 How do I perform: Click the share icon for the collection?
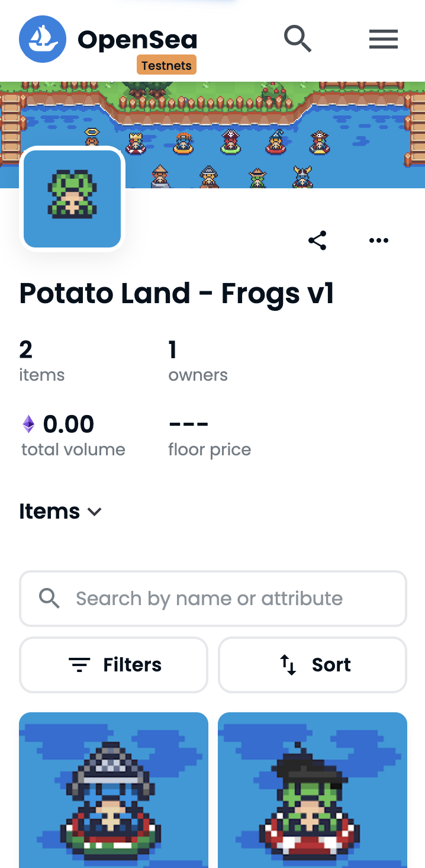(x=317, y=240)
